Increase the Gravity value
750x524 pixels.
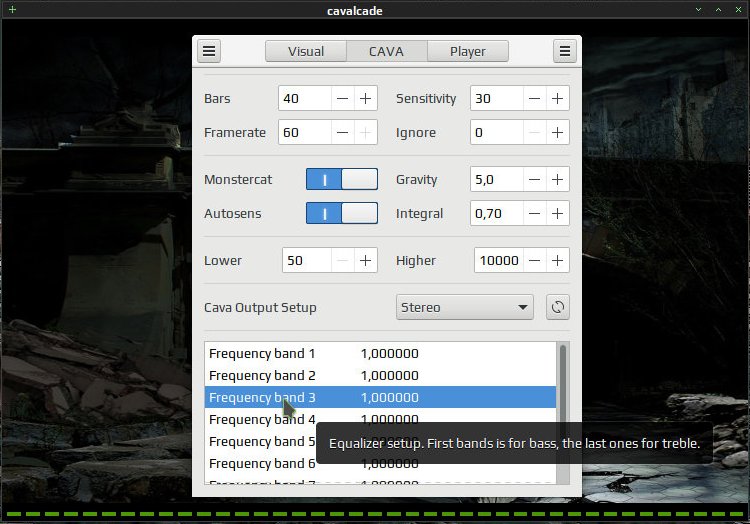[x=557, y=179]
